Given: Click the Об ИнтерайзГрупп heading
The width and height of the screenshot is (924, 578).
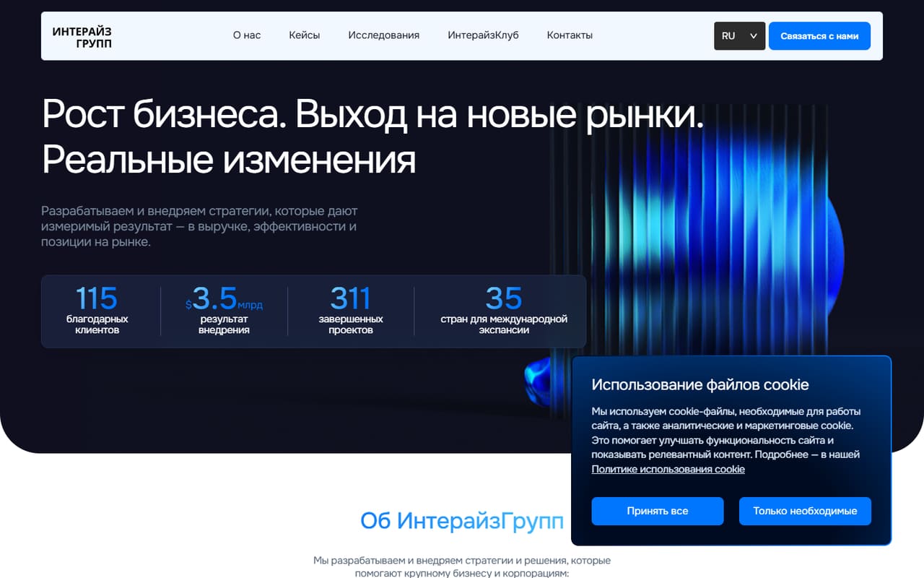Looking at the screenshot, I should [x=462, y=521].
